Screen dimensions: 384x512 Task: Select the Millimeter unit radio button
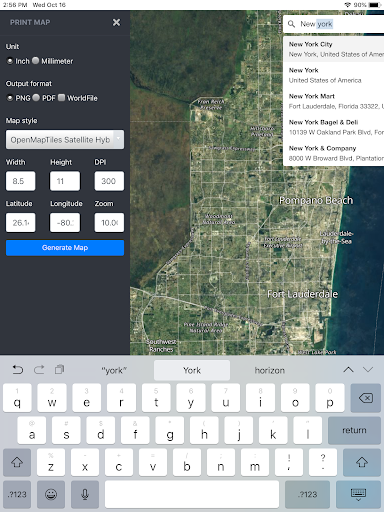tap(36, 61)
